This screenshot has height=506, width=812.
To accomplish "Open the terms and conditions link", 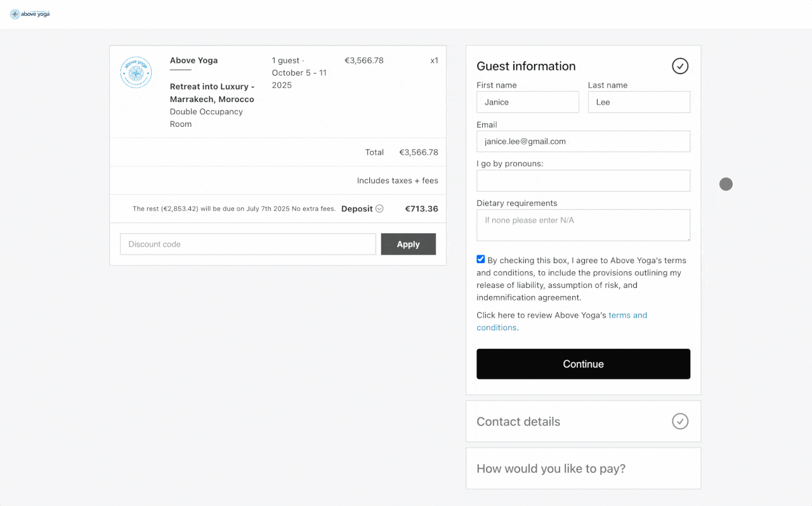I will (627, 315).
